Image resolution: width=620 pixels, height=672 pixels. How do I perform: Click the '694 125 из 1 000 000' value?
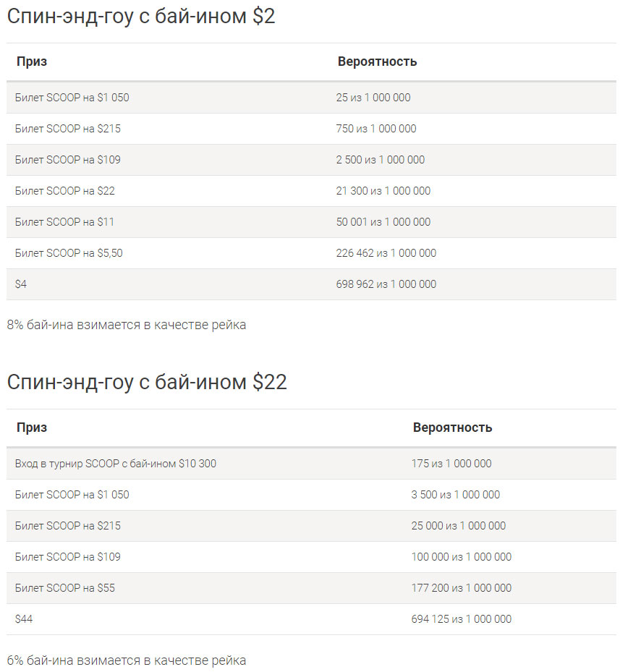click(462, 619)
